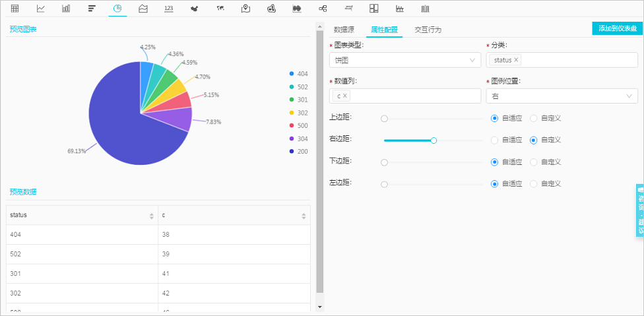Select the second-to-last toolbar chart icon
Viewport: 644px width, 316px height.
pyautogui.click(x=400, y=8)
